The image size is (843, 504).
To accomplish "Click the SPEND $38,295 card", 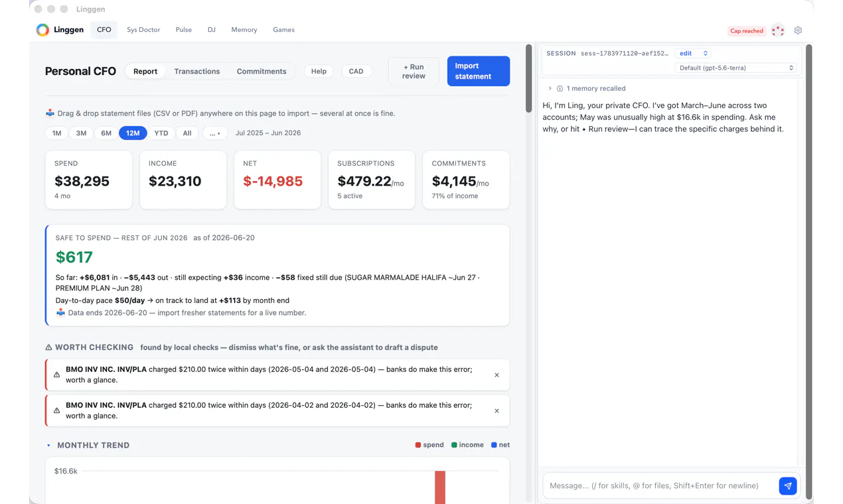I will click(x=89, y=180).
